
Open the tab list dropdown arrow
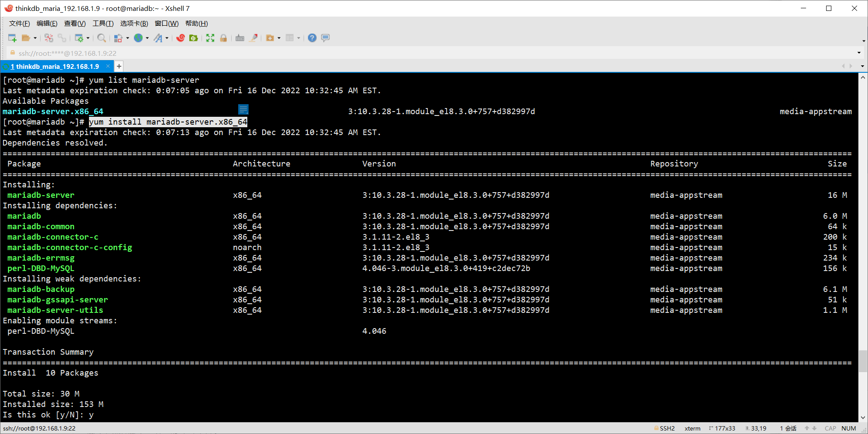pos(862,66)
